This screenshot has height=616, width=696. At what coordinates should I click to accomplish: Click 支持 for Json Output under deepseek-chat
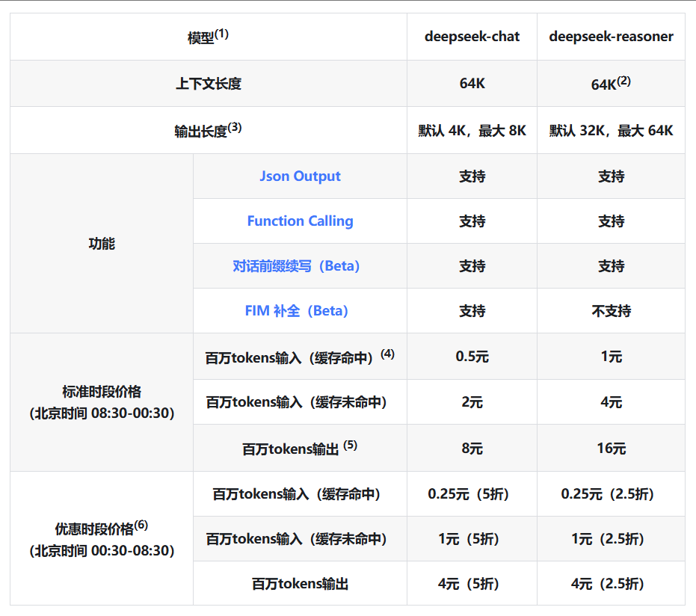coord(472,176)
